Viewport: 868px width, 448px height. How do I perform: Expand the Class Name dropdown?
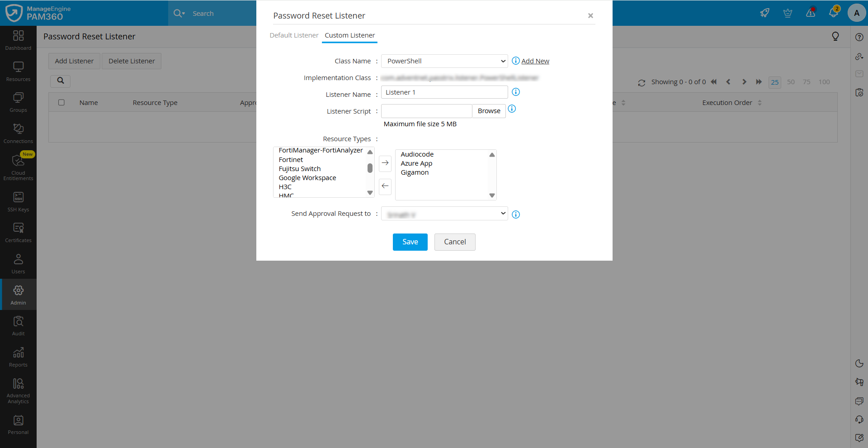(444, 61)
